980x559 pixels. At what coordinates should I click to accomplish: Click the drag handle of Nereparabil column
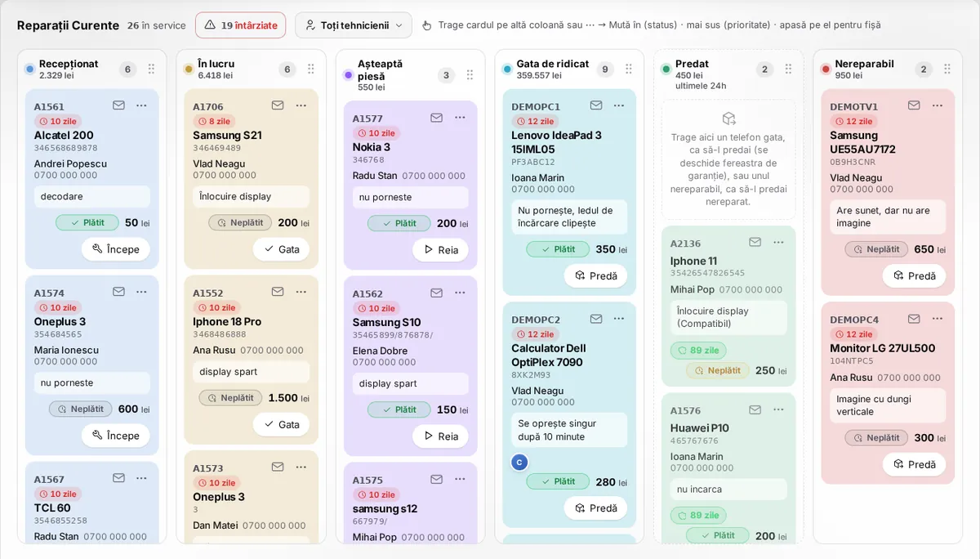947,69
